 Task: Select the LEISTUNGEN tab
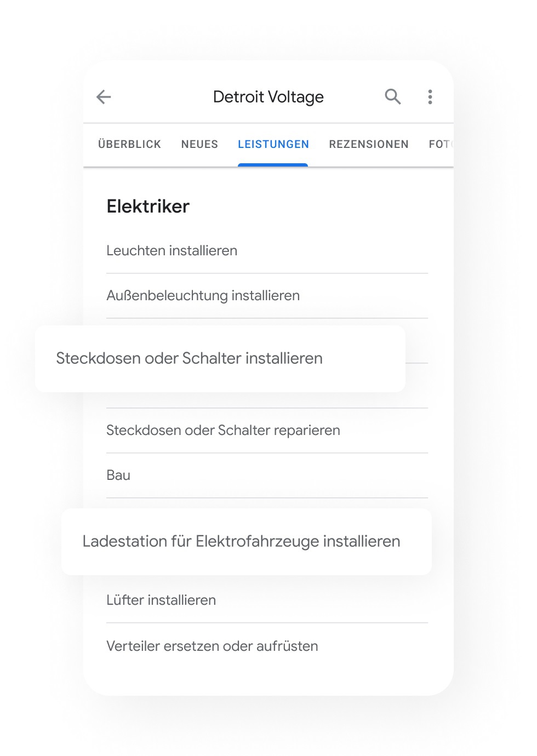pos(273,144)
